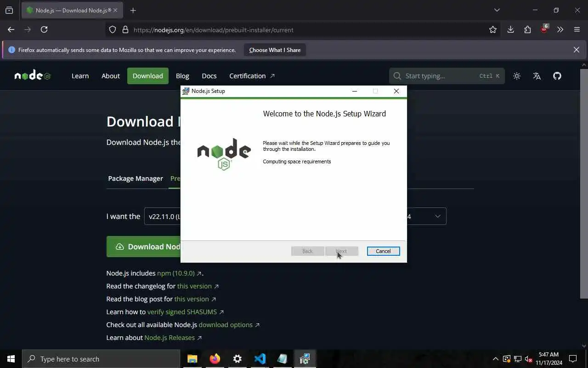
Task: Show hidden system tray icons
Action: [x=495, y=359]
